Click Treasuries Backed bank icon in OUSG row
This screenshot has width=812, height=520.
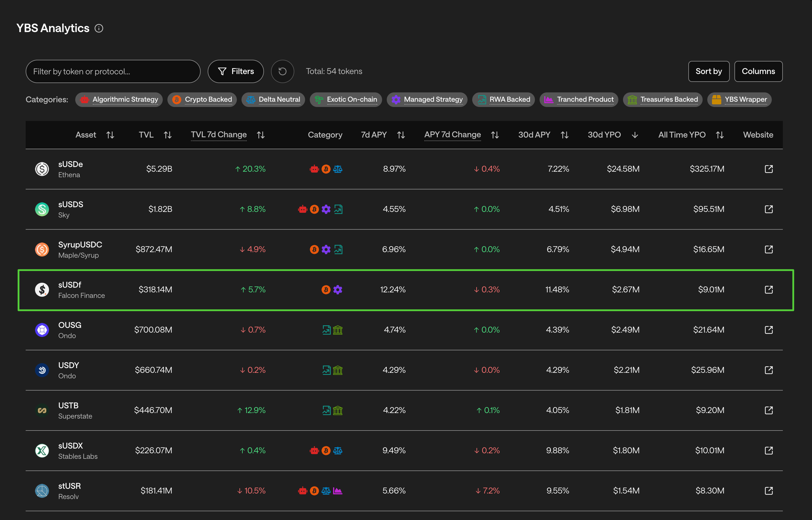(x=338, y=330)
